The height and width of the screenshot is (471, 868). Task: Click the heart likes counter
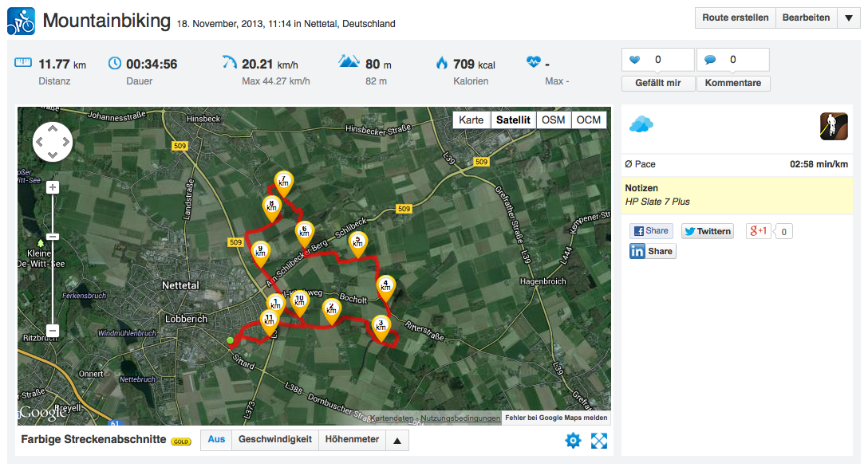[657, 60]
